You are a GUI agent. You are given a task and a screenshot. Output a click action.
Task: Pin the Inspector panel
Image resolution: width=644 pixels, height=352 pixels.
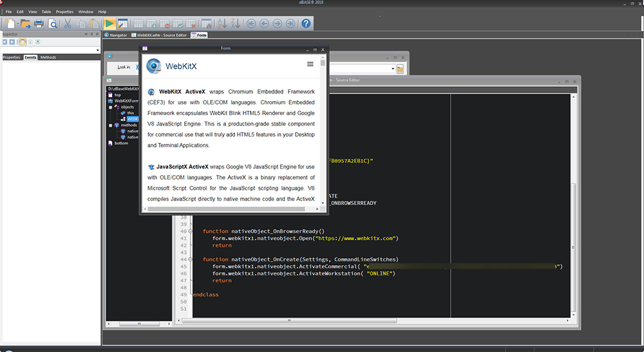(91, 34)
